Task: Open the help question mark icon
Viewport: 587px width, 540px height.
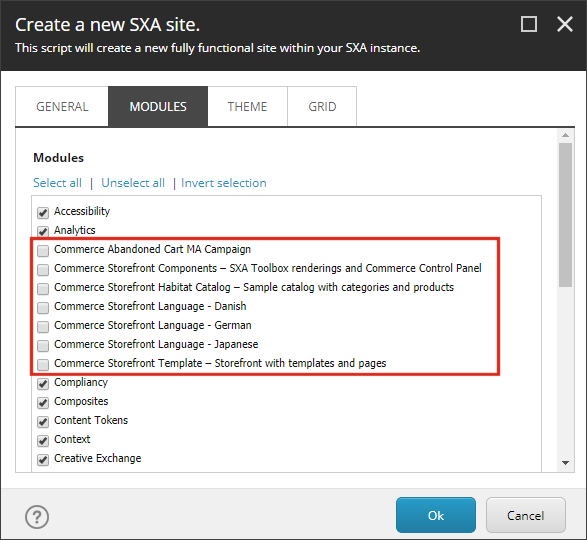Action: click(x=37, y=517)
